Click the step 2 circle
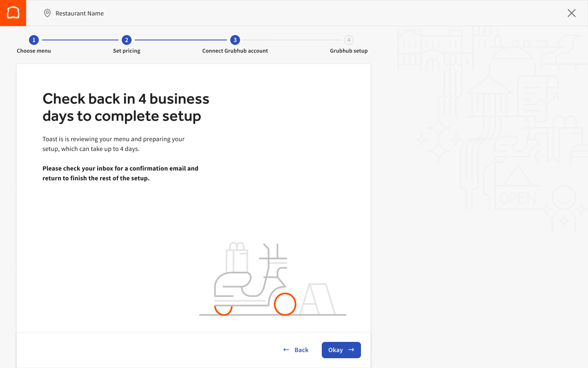 pyautogui.click(x=127, y=40)
